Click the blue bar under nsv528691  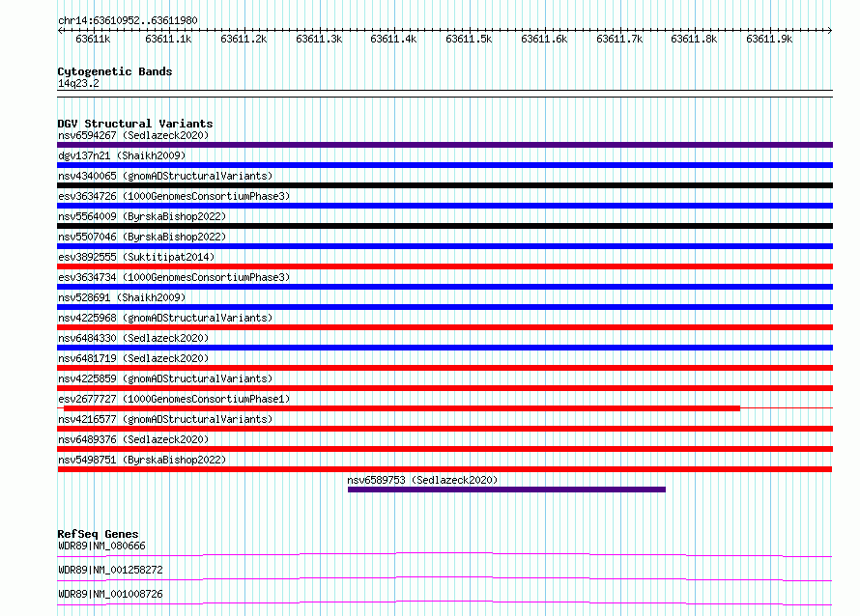click(444, 307)
